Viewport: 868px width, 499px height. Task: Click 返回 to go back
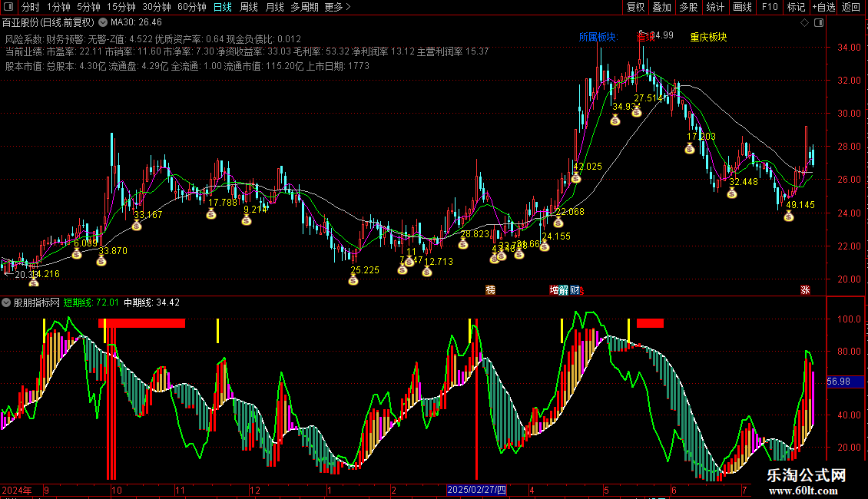coord(851,7)
